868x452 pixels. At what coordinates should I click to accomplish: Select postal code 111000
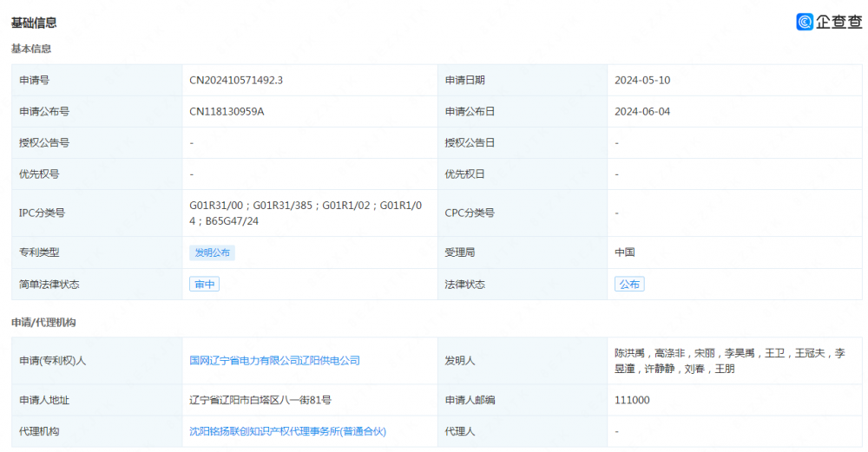coord(632,400)
